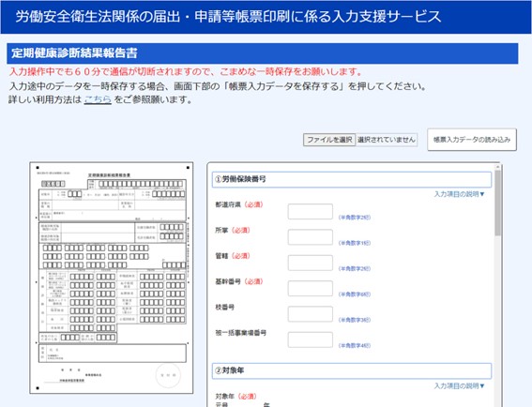Focus the 基幹番号 input field

(x=311, y=288)
